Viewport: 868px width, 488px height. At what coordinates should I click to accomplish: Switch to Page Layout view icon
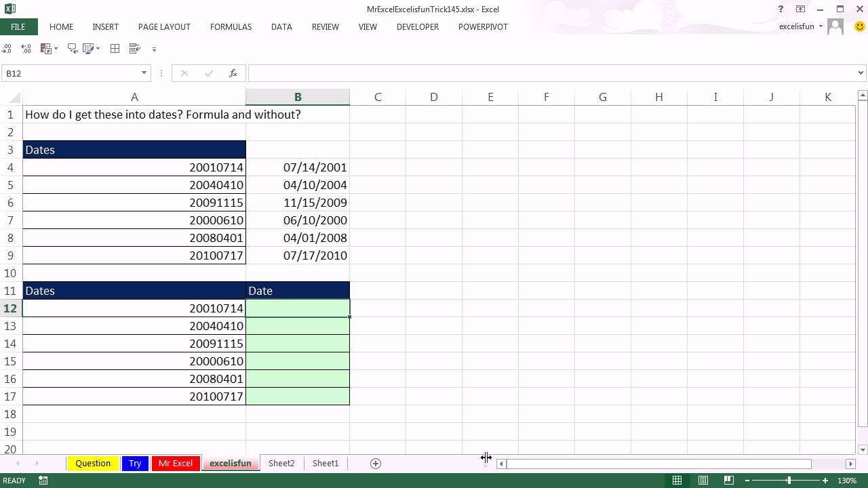tap(703, 481)
